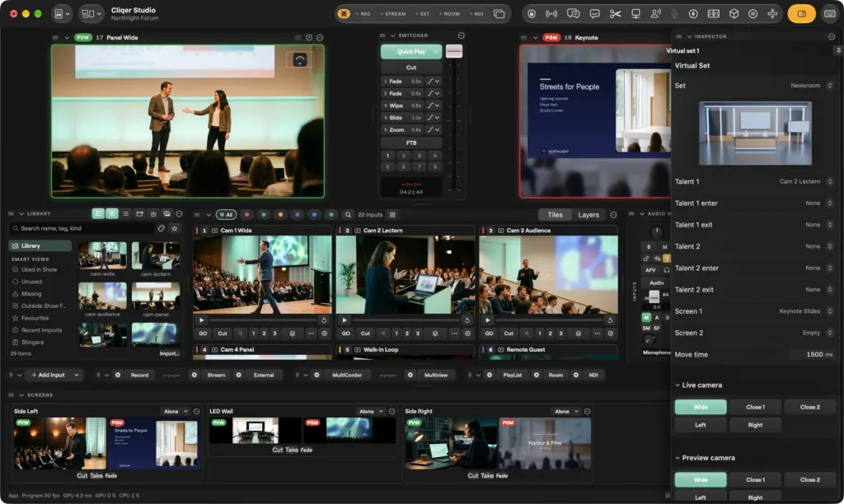
Task: Select the Recent Imports smart view
Action: 41,330
